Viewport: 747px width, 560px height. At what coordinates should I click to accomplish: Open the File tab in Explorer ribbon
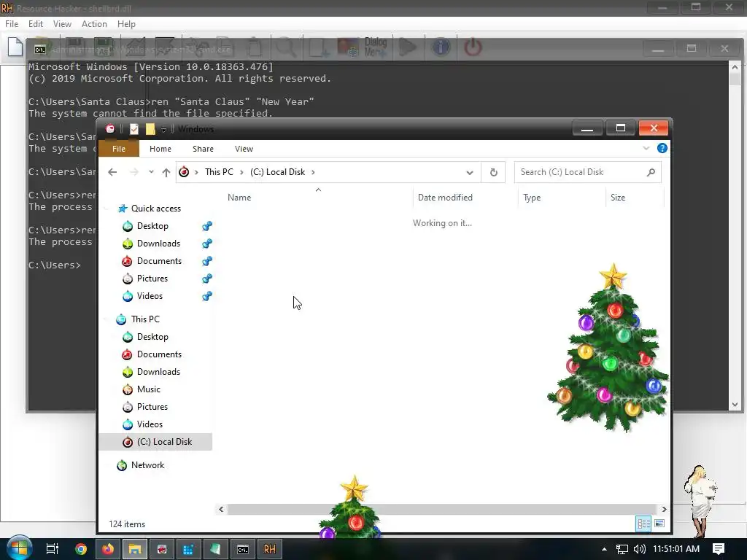click(x=119, y=149)
